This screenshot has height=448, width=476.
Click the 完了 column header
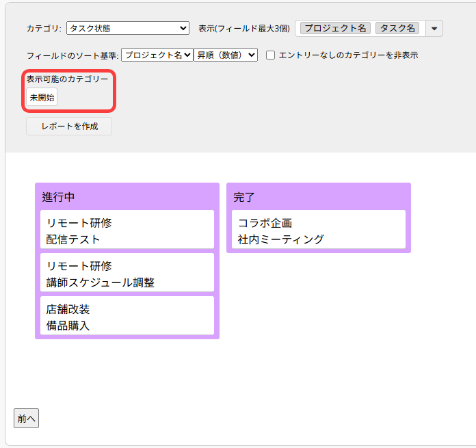click(x=243, y=197)
